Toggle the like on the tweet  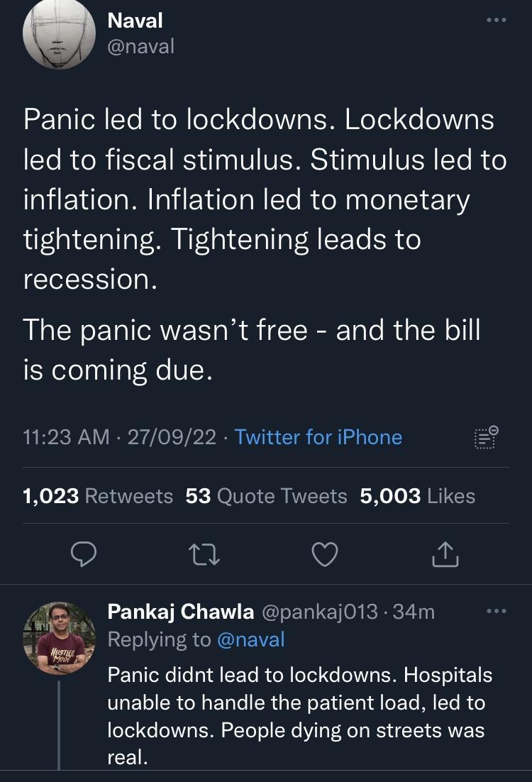[x=325, y=555]
